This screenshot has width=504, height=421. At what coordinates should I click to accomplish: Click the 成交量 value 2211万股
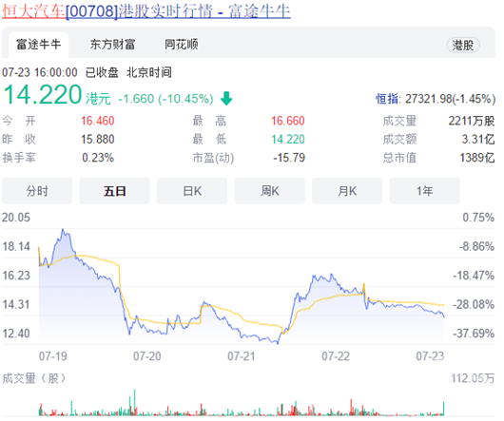[472, 121]
